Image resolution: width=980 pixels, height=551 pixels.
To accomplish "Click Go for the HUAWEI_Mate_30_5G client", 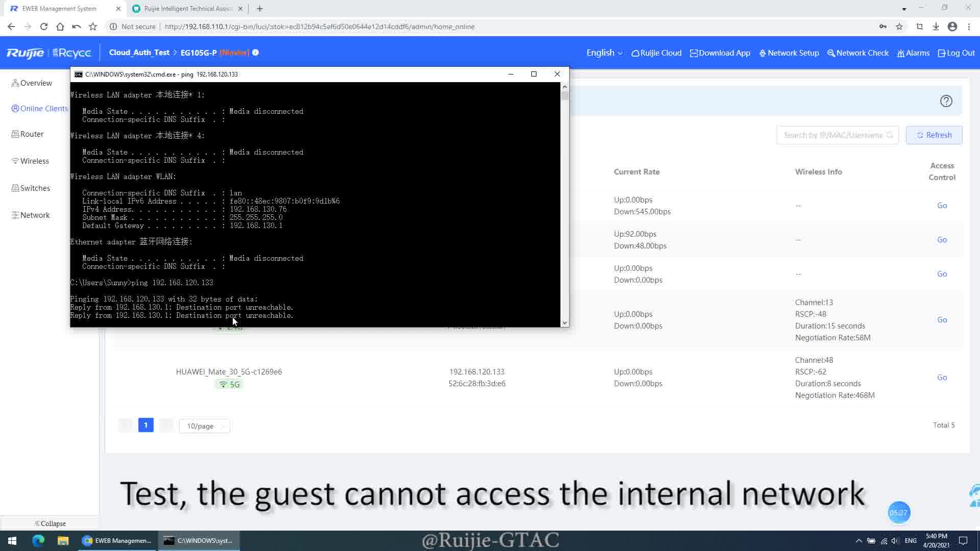I will point(942,378).
